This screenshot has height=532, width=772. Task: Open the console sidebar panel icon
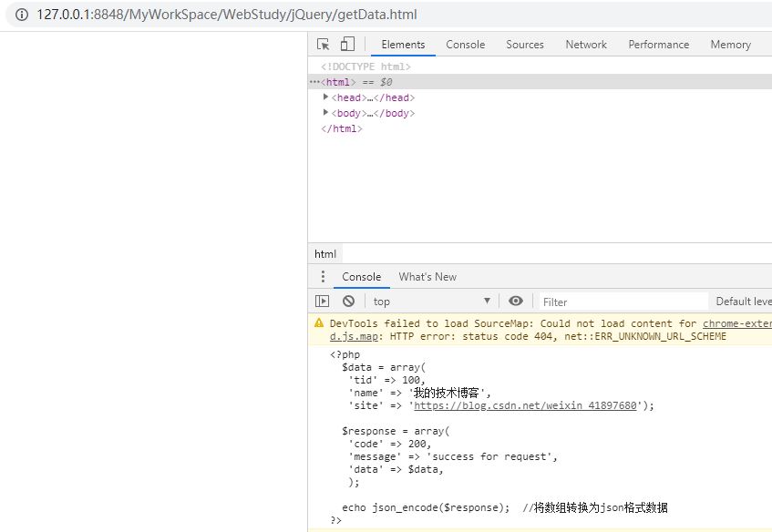tap(322, 301)
